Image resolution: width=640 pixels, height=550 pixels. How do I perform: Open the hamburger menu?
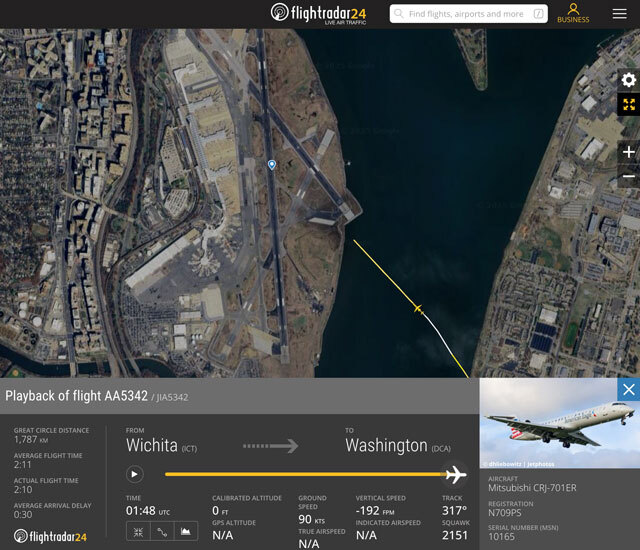pyautogui.click(x=619, y=14)
